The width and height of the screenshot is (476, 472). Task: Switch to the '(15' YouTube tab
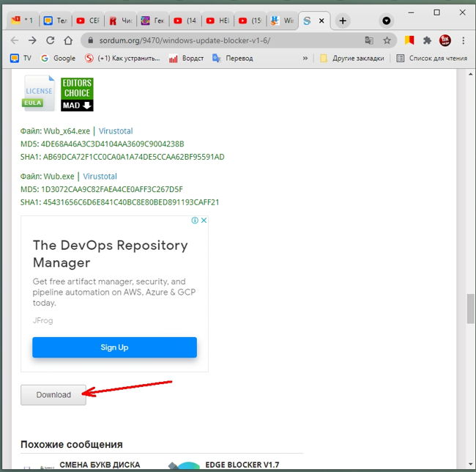pyautogui.click(x=250, y=21)
